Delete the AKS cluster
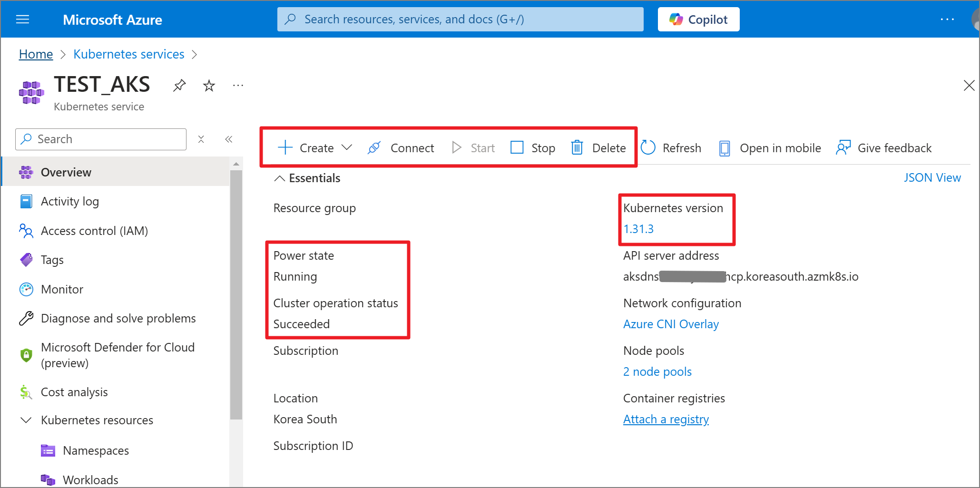 [598, 148]
